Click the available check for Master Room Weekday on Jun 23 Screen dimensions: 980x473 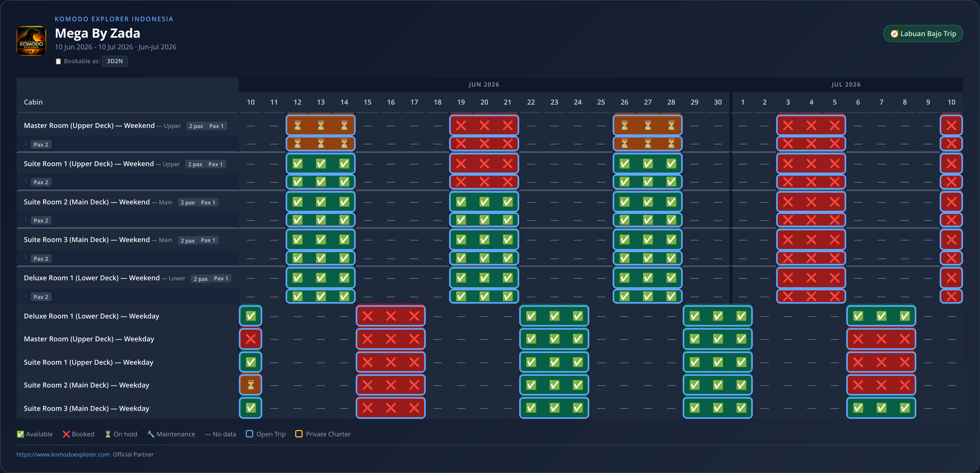pyautogui.click(x=554, y=339)
